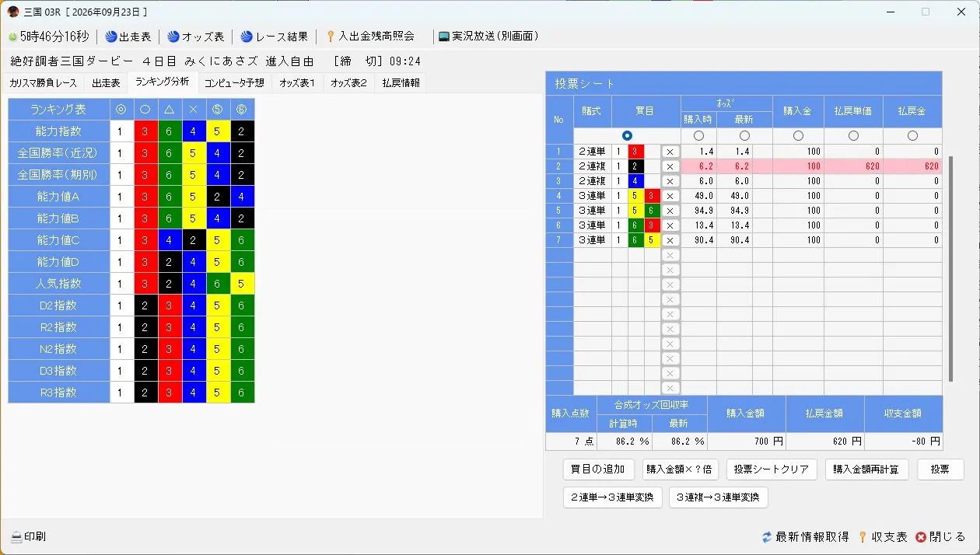Click 2連単 bet type in row 1
The image size is (980, 555).
coord(593,152)
